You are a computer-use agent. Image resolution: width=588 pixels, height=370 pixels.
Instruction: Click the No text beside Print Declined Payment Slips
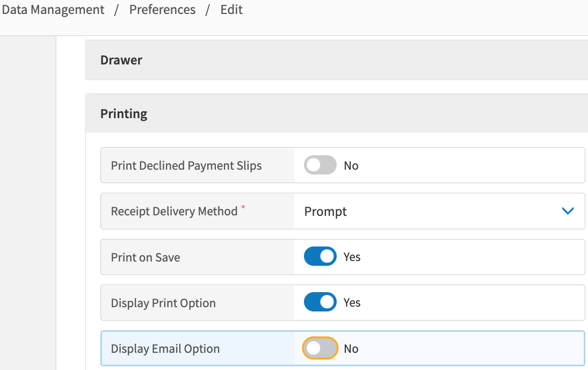click(x=351, y=165)
